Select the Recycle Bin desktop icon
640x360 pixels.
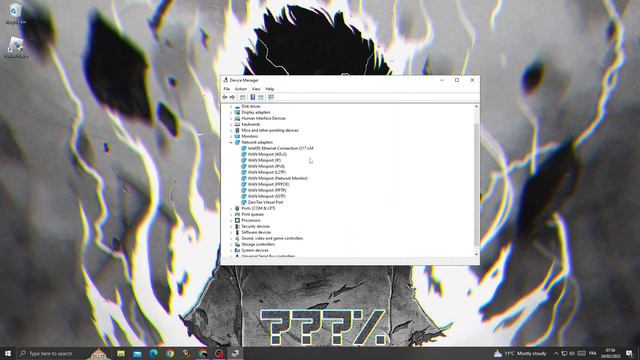(x=16, y=13)
